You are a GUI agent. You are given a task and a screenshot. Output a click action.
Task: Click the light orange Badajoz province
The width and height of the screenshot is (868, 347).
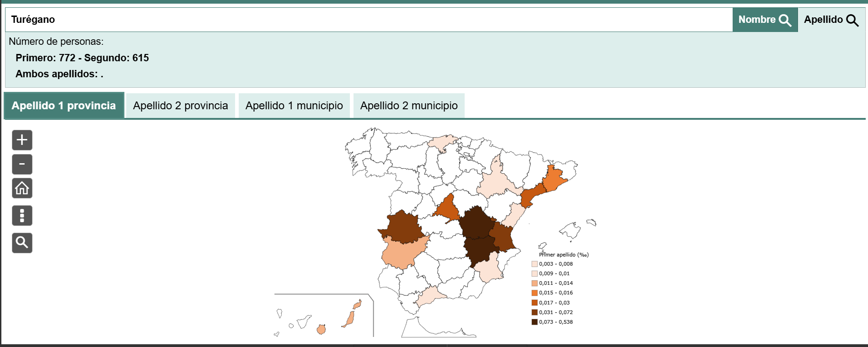(402, 254)
